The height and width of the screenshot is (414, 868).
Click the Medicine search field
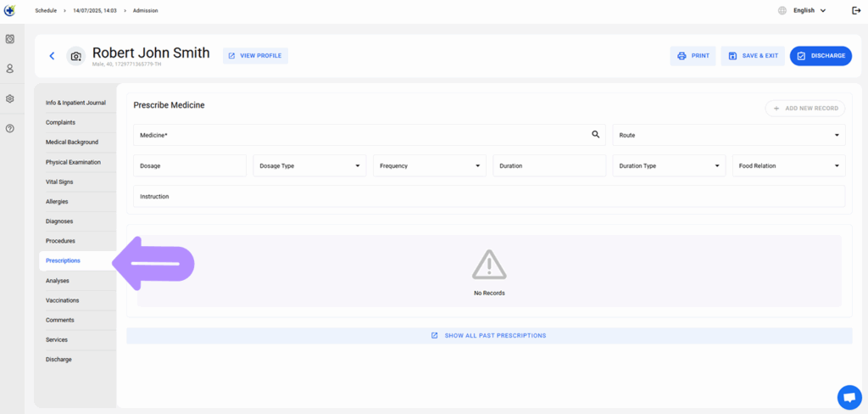(370, 135)
